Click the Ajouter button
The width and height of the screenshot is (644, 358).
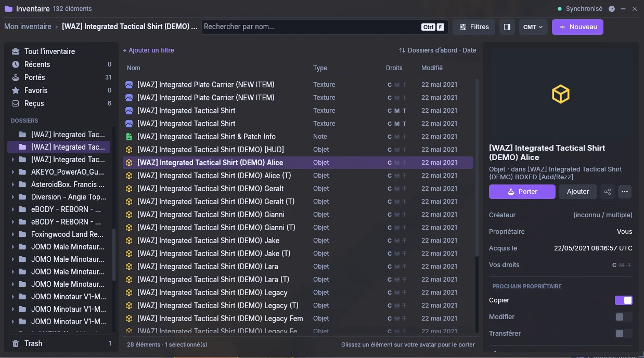coord(577,192)
